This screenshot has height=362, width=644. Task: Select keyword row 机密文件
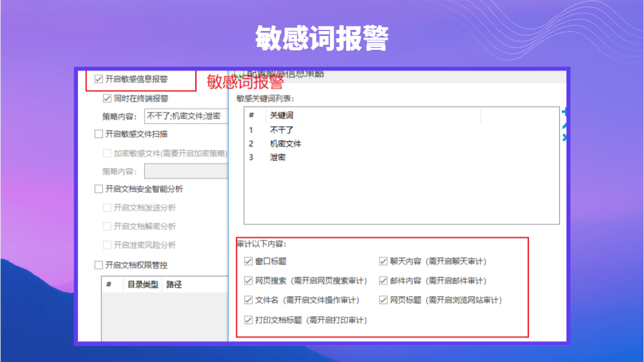pos(403,144)
